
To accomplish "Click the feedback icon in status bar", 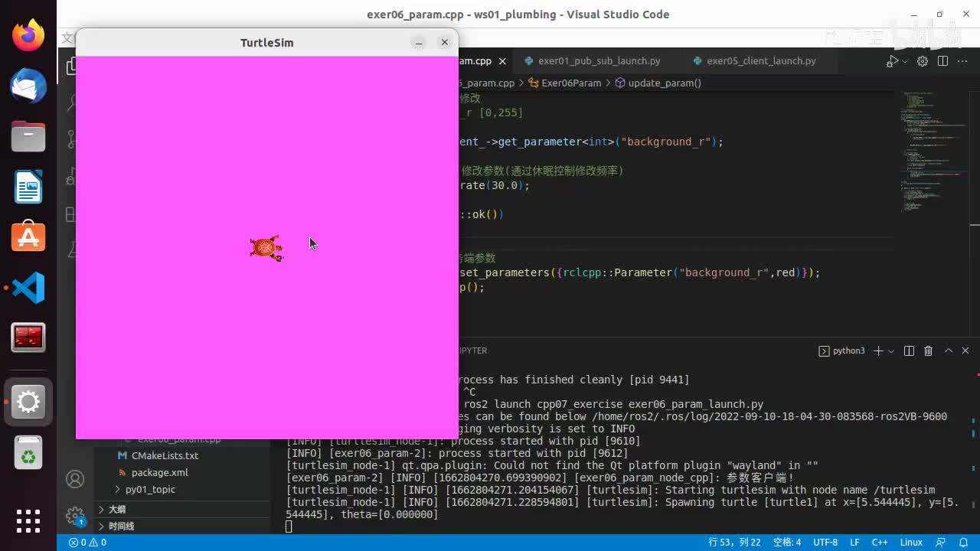I will tap(941, 543).
